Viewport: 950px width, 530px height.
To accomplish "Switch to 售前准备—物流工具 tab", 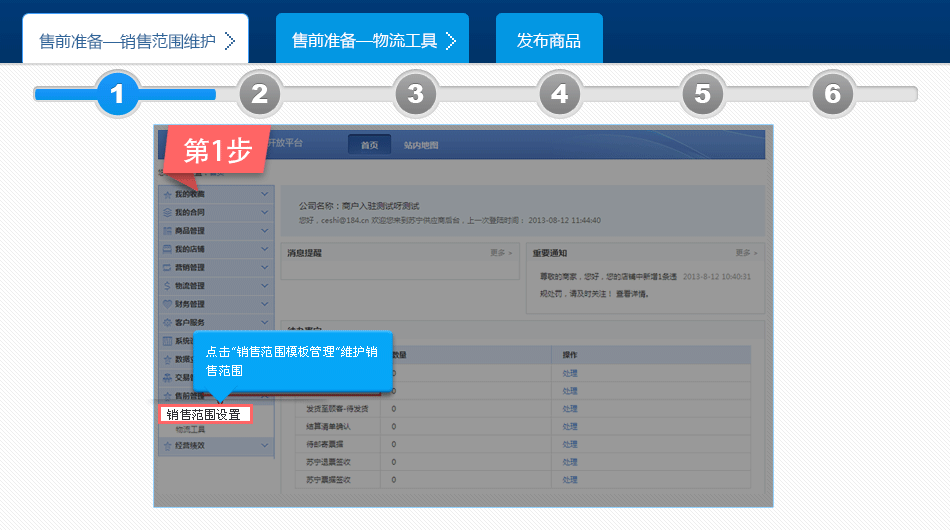I will (372, 40).
